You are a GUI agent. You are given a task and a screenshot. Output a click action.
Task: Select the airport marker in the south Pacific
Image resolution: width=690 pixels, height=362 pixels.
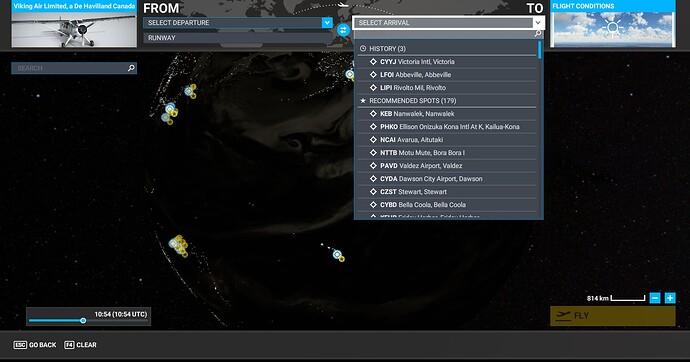tap(337, 254)
